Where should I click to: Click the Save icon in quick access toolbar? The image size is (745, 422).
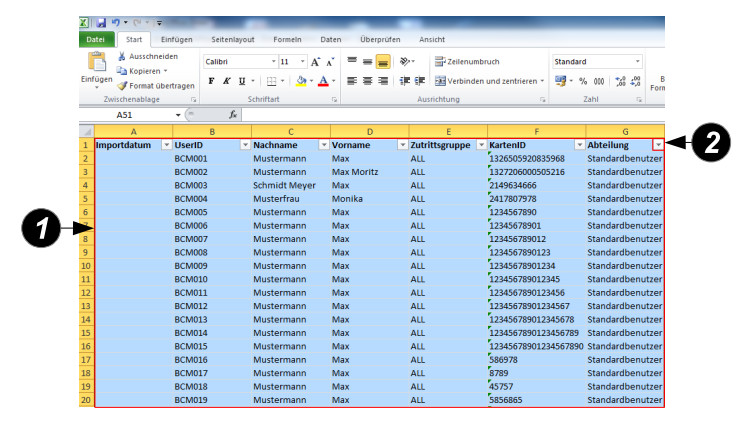tap(101, 22)
